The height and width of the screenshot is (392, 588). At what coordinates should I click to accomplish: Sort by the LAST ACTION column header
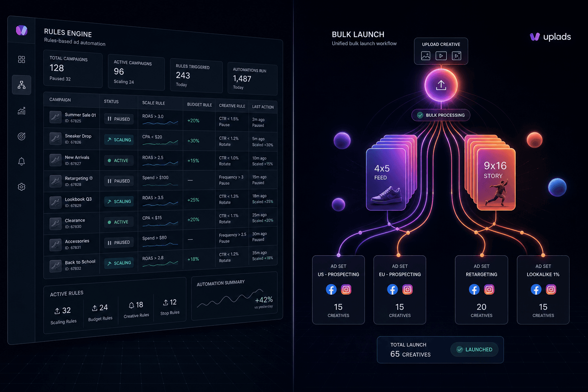(263, 107)
